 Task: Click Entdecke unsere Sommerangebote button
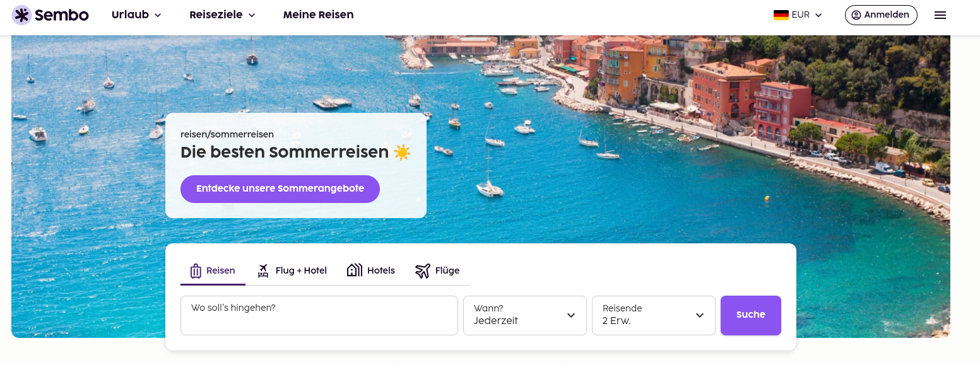click(280, 189)
